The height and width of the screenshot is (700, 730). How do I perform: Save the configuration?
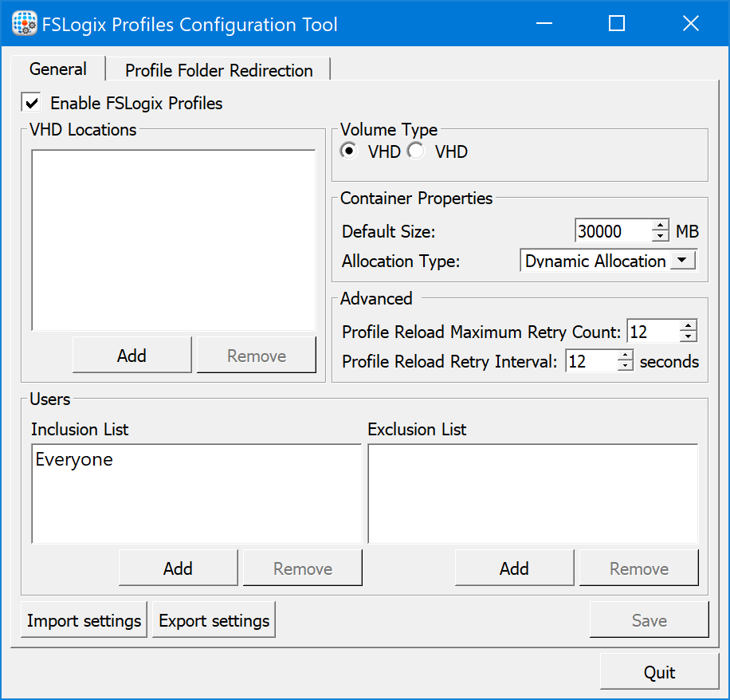click(x=649, y=619)
